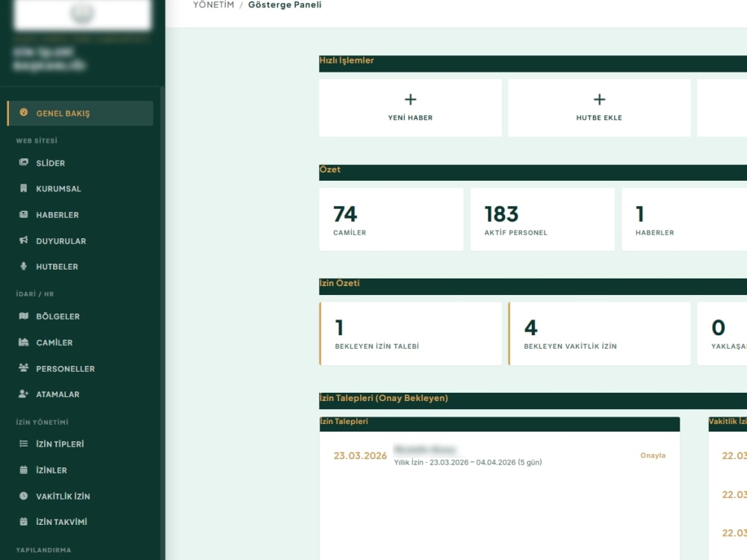Click the Hutbe Ekle quick action card
Image resolution: width=747 pixels, height=560 pixels.
(599, 108)
